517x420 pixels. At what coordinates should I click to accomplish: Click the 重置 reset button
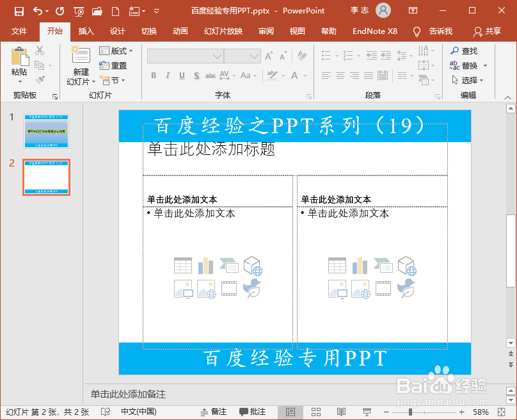[113, 66]
